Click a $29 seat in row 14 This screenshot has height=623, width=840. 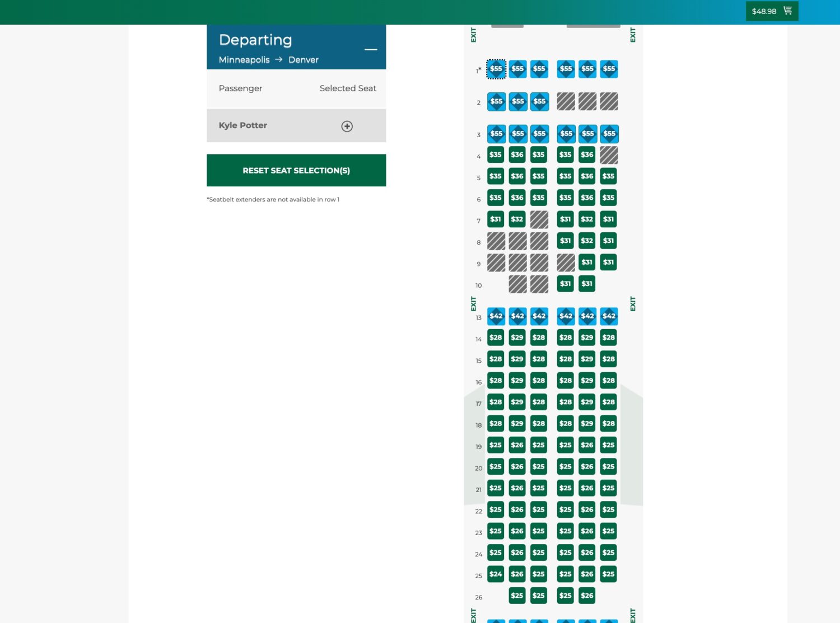pyautogui.click(x=517, y=337)
